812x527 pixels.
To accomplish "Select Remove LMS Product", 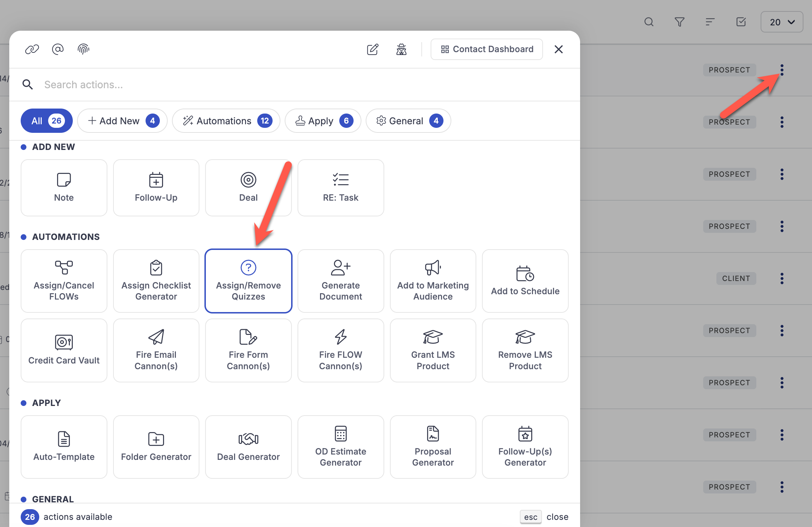I will coord(525,350).
